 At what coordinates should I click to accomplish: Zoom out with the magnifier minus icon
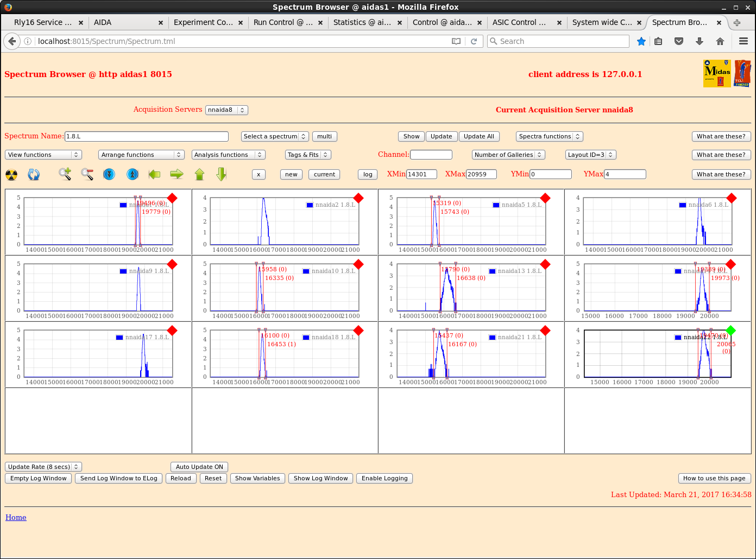pos(87,174)
